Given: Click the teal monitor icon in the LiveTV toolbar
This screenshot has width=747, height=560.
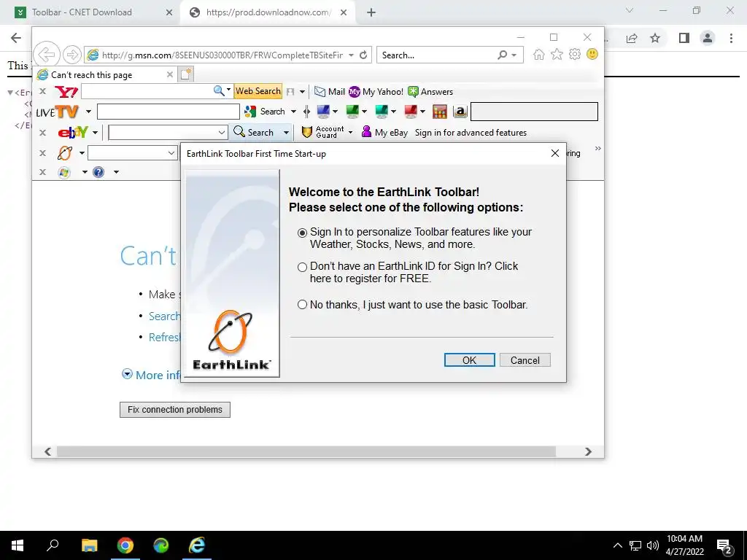Looking at the screenshot, I should [x=381, y=112].
